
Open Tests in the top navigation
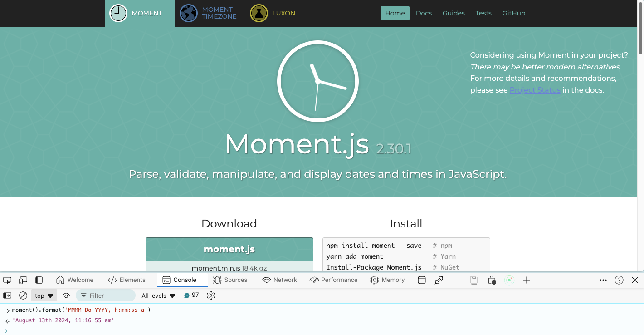(483, 13)
